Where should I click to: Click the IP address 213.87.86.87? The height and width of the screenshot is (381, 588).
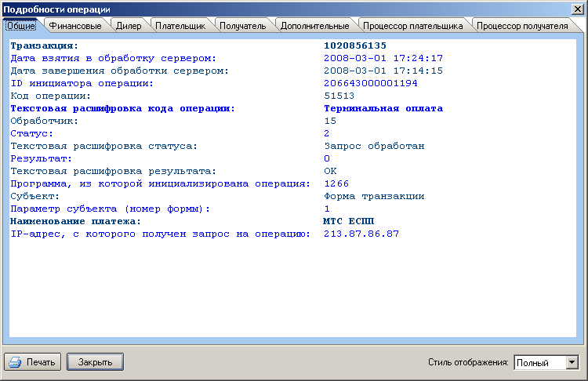tap(361, 234)
